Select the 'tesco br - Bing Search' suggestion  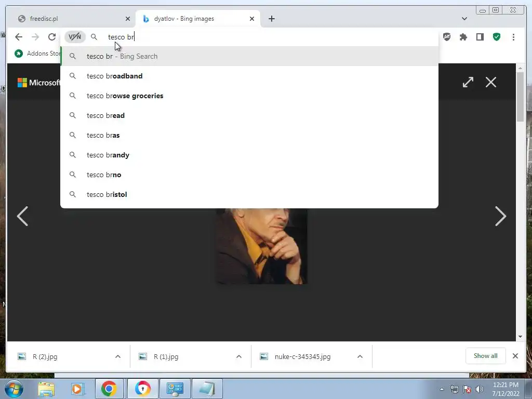[x=249, y=56]
